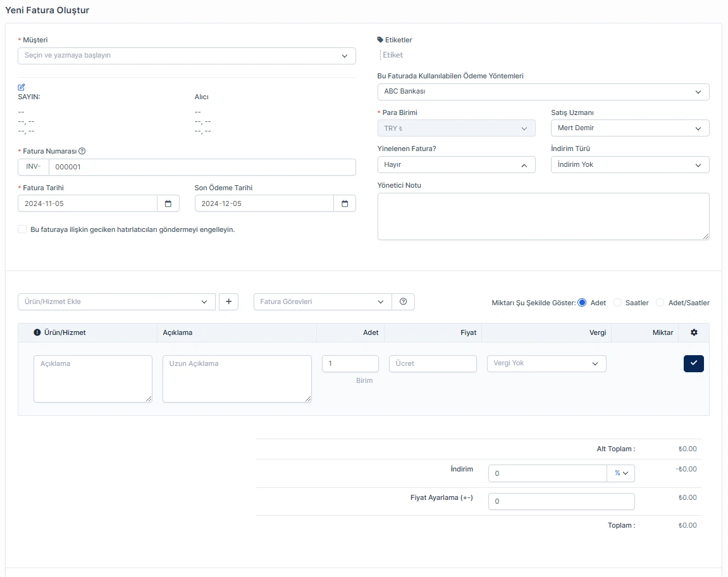The height and width of the screenshot is (577, 728).
Task: Click the Toplam : label
Action: [x=622, y=526]
